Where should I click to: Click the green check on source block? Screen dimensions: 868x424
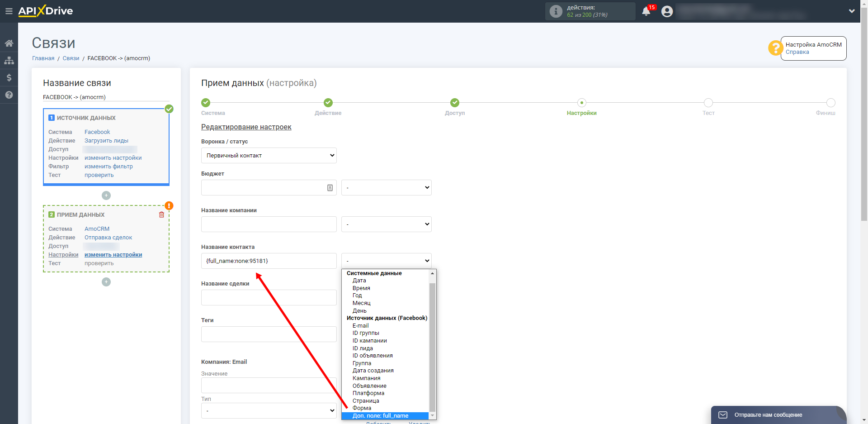169,109
